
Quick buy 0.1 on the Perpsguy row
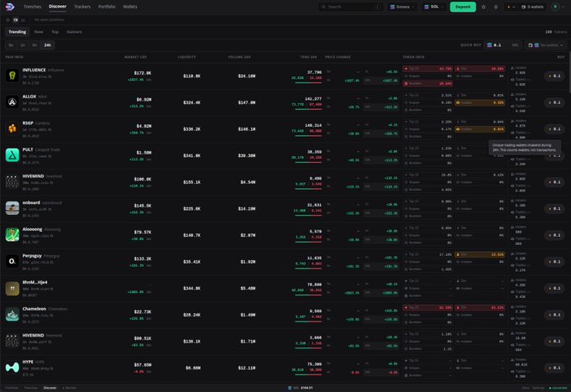pyautogui.click(x=555, y=262)
